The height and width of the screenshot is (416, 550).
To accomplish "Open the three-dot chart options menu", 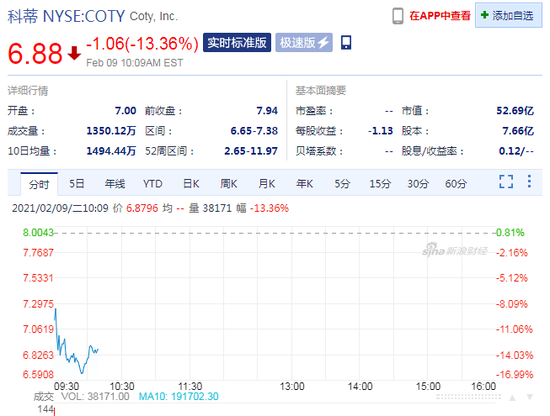I will (x=529, y=181).
